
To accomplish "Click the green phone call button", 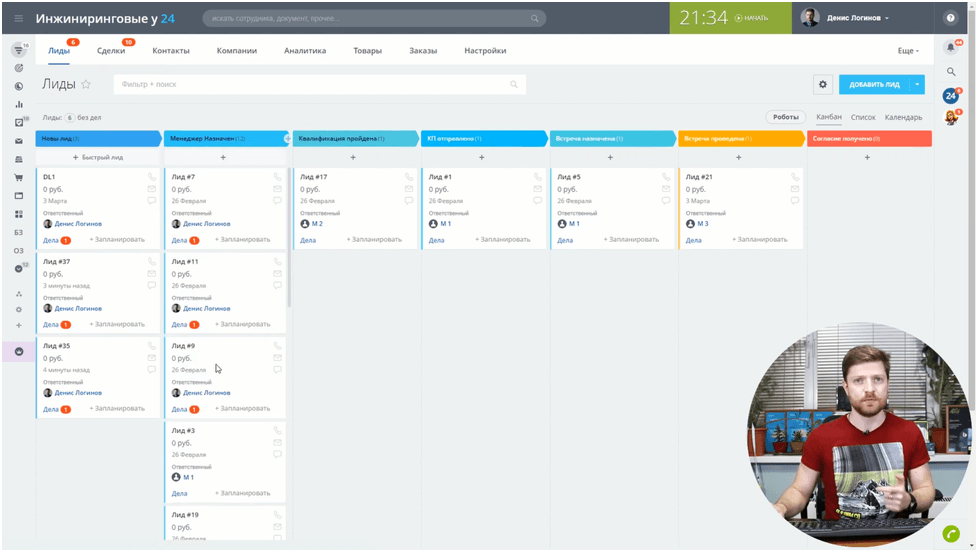I will (951, 534).
